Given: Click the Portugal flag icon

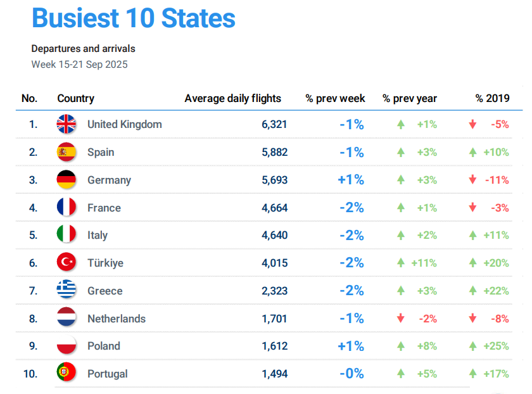Looking at the screenshot, I should pos(66,372).
